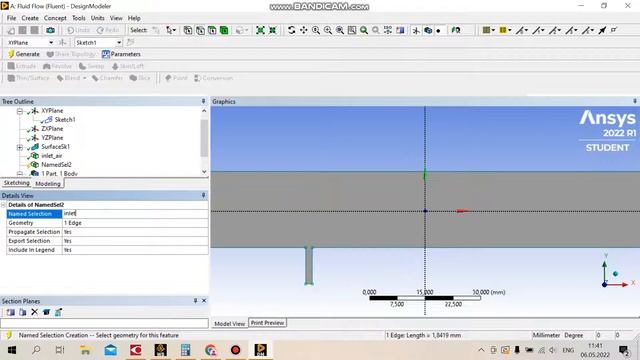Viewport: 640px width, 360px height.
Task: Choose the Select Points filter
Action: click(x=188, y=30)
